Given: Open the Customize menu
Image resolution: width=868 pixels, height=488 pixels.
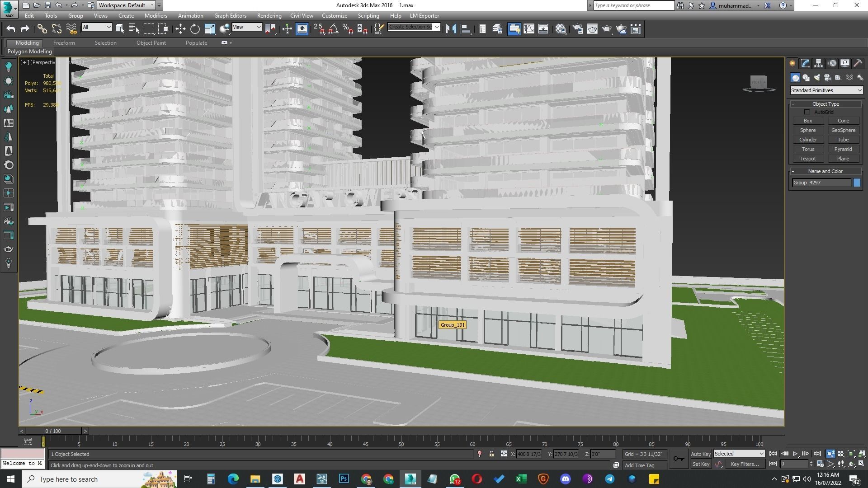Looking at the screenshot, I should 334,15.
